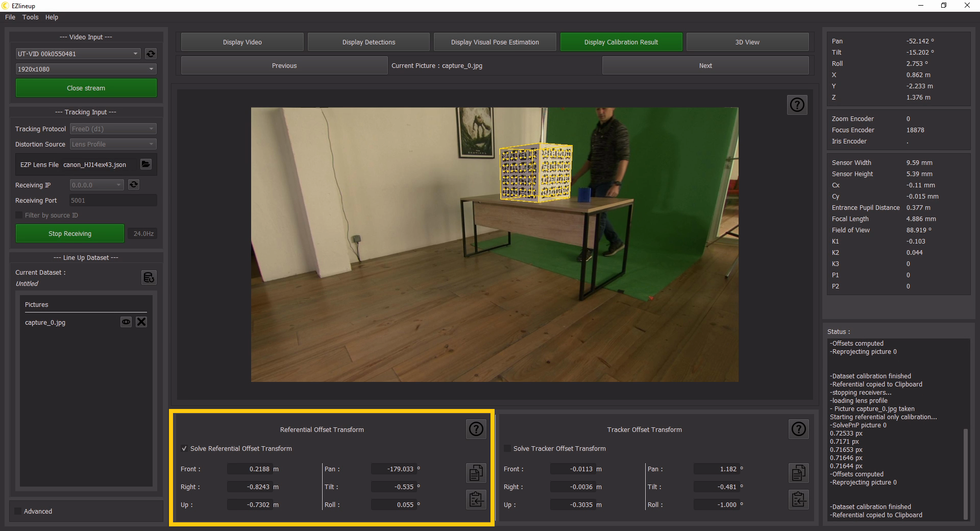Expand the UT-VID video device dropdown

click(x=78, y=54)
